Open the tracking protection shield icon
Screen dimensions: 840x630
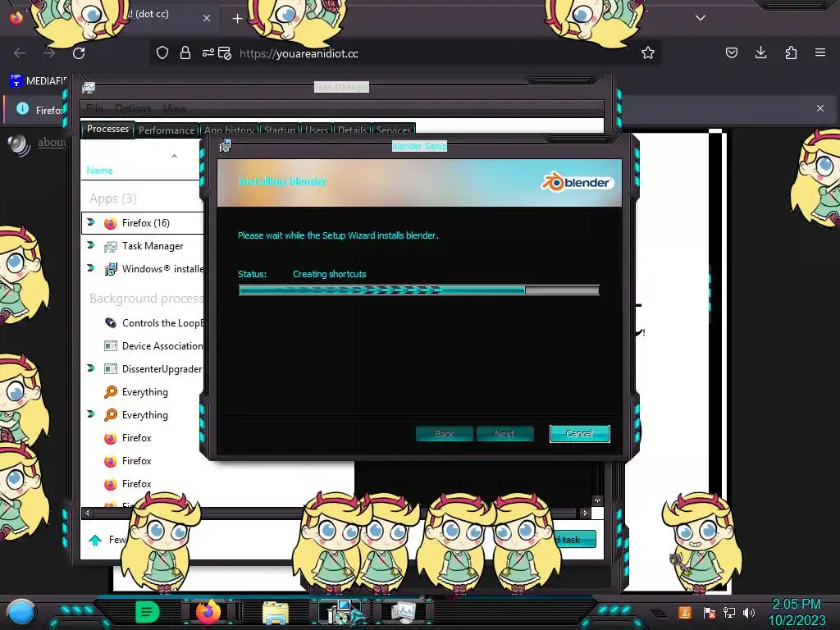pos(162,53)
